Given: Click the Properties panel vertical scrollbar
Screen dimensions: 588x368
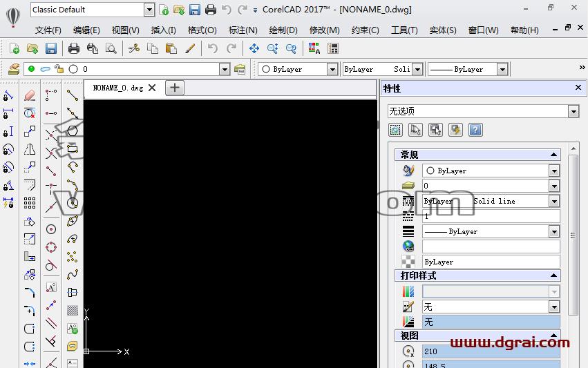Looking at the screenshot, I should [573, 235].
